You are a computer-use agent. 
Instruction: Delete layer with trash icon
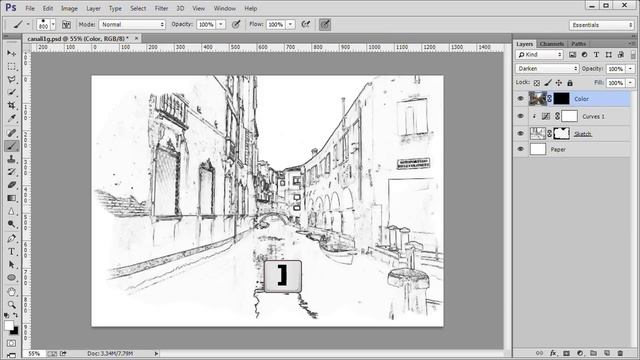pos(620,353)
